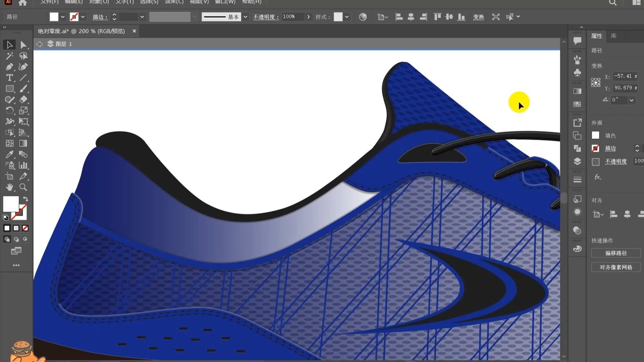
Task: Select the Rectangle tool
Action: (x=9, y=88)
